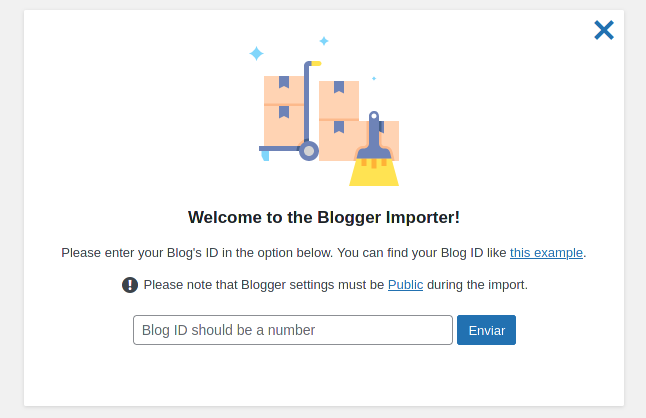Click the gray backdrop outside the dialog
The width and height of the screenshot is (646, 418).
coord(12,206)
